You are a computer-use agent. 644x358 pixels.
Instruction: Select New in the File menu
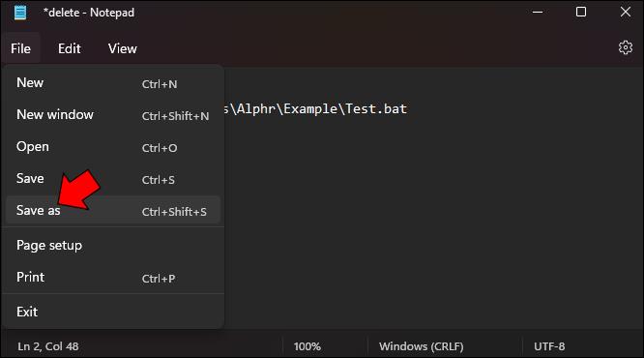tap(113, 83)
